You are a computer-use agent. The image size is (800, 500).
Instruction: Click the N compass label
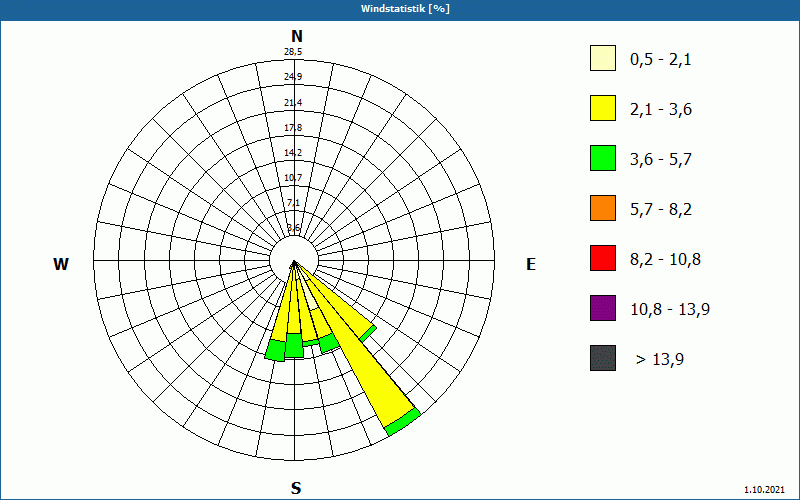(x=296, y=36)
